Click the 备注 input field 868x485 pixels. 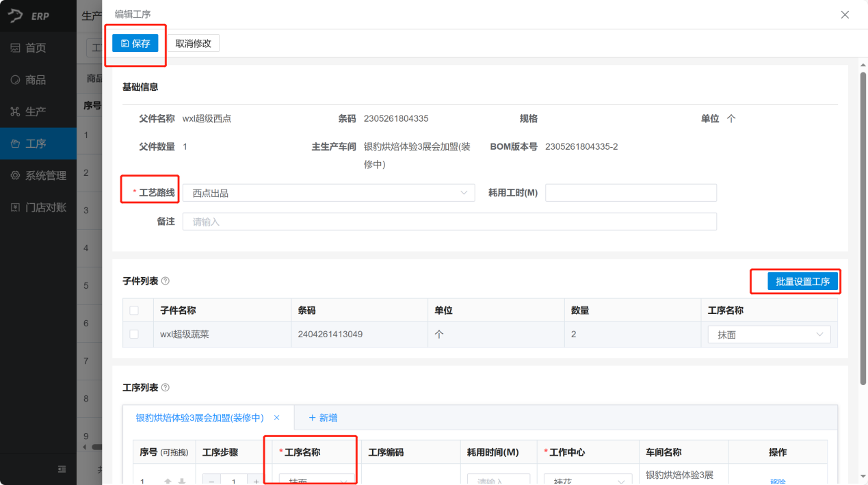coord(449,222)
